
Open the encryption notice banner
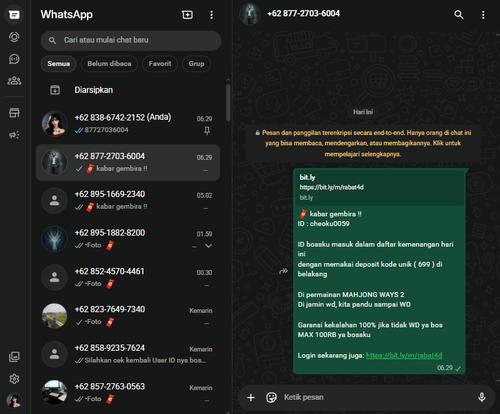coord(363,143)
